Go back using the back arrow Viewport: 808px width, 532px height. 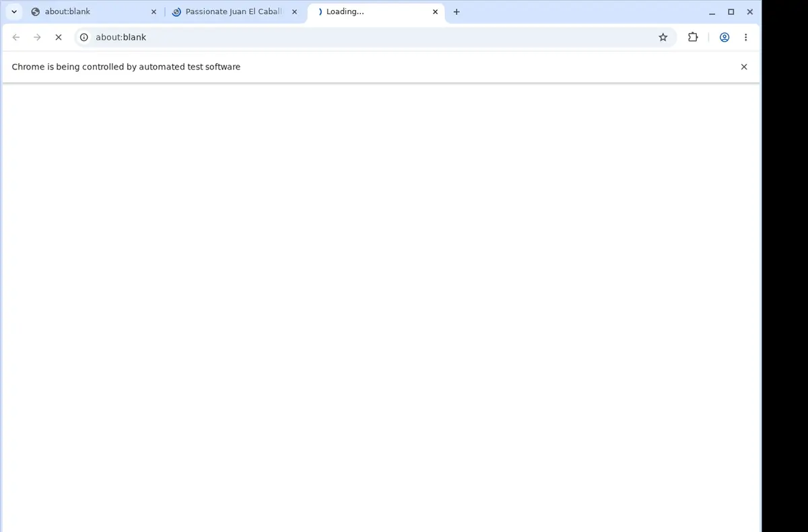[x=16, y=37]
